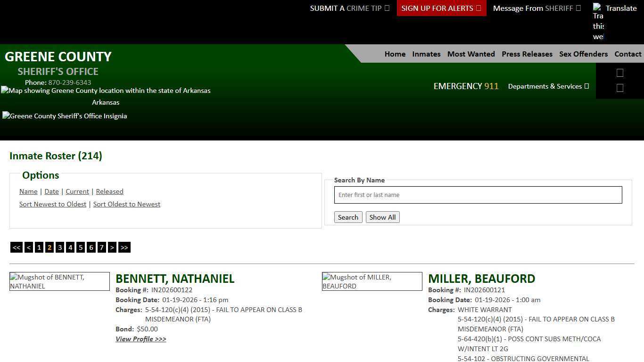Go to page 5 of the roster

point(81,247)
